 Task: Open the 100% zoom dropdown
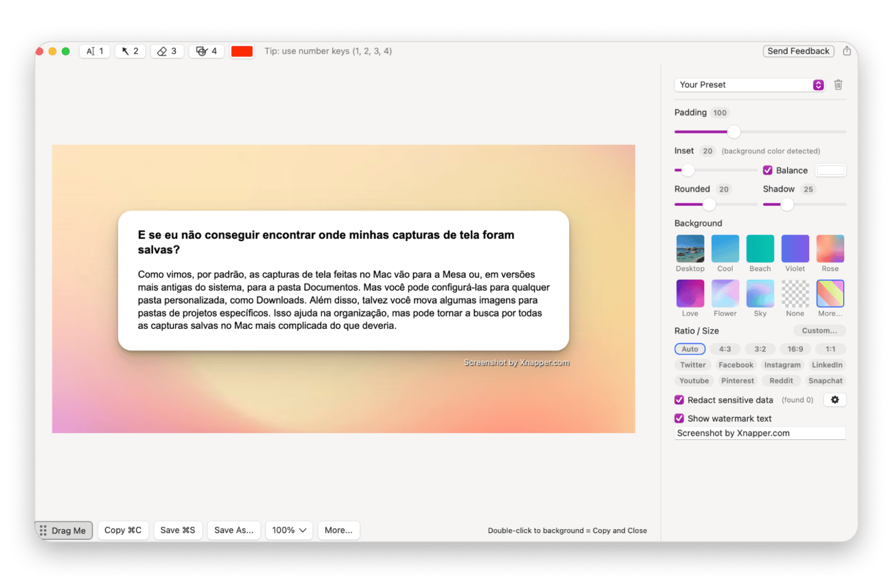pos(289,530)
